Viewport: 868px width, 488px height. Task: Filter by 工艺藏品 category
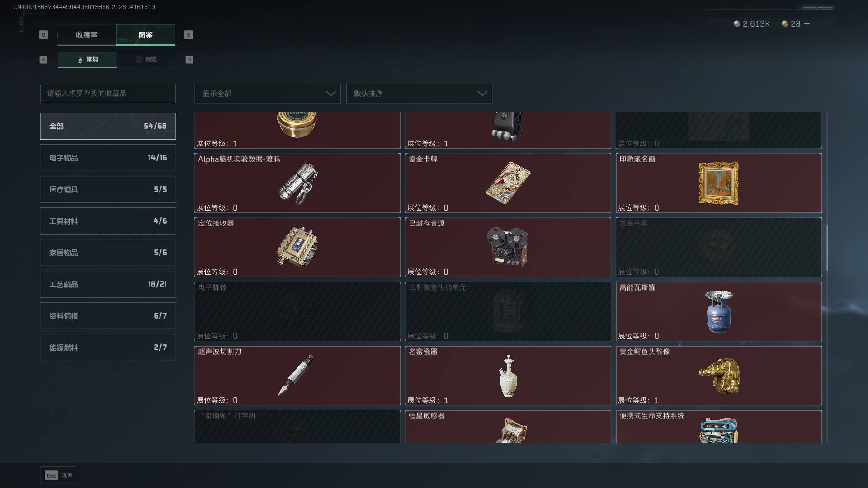tap(108, 284)
